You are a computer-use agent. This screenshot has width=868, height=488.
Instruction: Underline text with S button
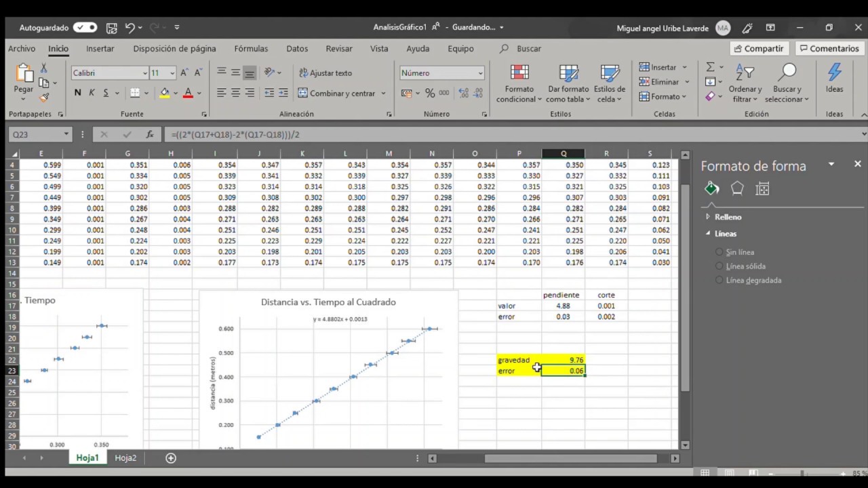[x=106, y=93]
